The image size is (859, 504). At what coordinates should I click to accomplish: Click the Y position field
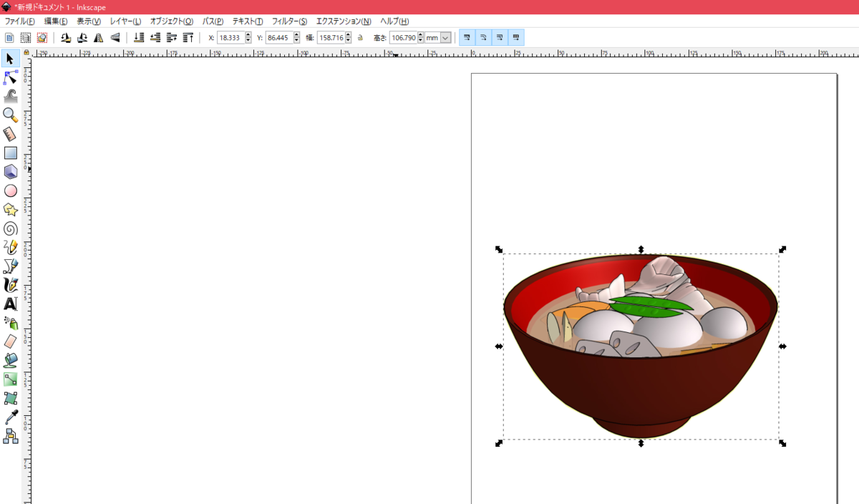click(x=279, y=37)
